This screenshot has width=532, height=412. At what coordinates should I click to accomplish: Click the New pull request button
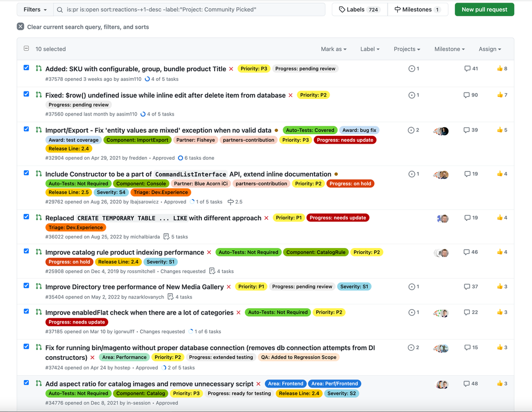[484, 10]
